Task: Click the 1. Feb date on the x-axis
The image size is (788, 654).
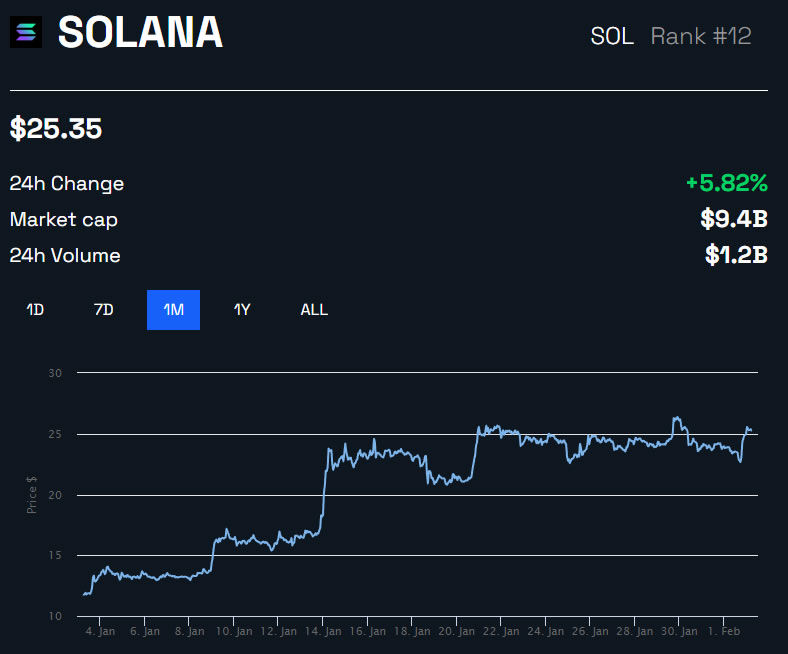Action: coord(724,632)
